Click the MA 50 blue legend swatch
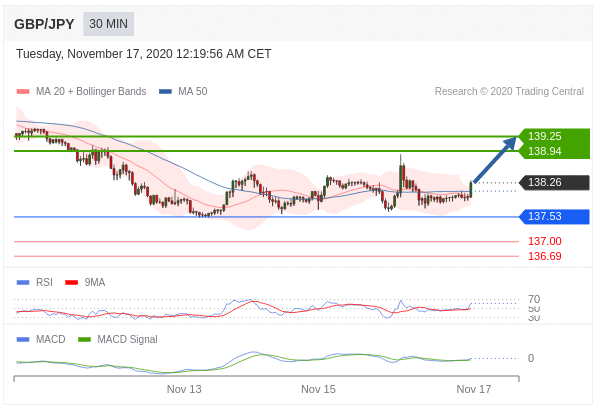Viewport: 598px width, 405px height. click(165, 92)
